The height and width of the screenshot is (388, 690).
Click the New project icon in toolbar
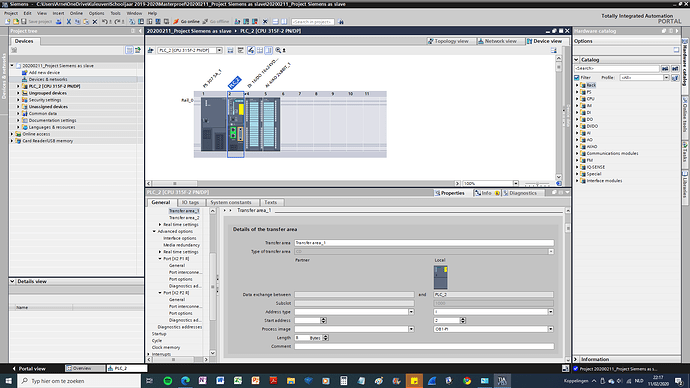[7, 22]
